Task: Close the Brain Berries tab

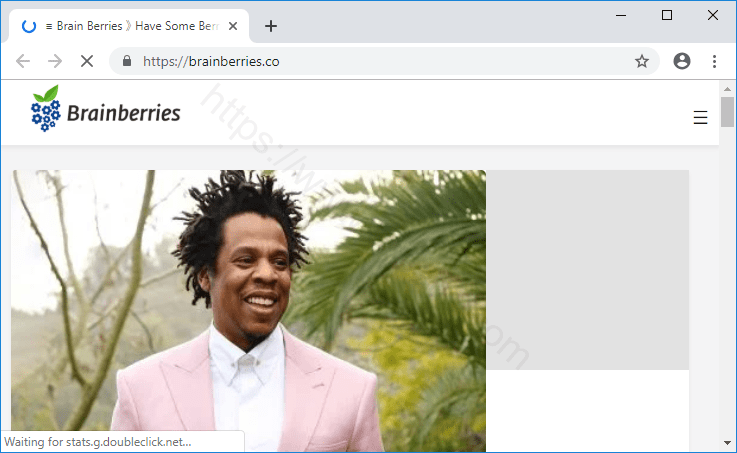Action: [x=233, y=26]
